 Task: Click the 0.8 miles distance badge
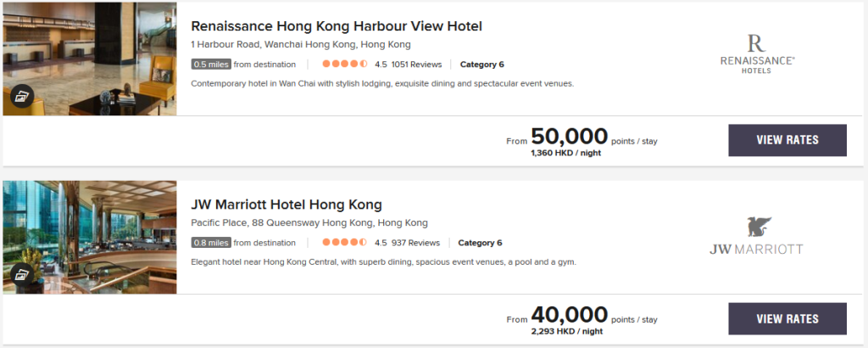[210, 243]
